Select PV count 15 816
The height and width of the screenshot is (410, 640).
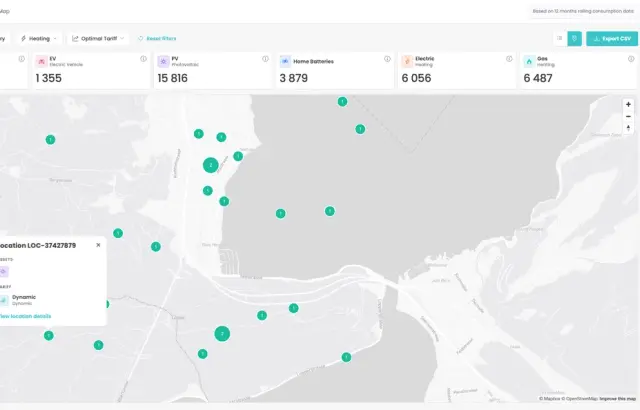tap(173, 78)
